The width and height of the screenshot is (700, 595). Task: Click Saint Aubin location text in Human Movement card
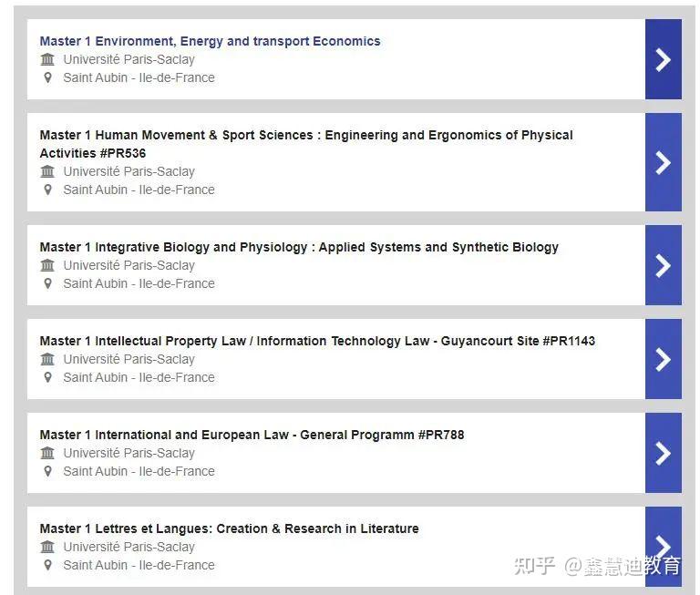pyautogui.click(x=139, y=190)
